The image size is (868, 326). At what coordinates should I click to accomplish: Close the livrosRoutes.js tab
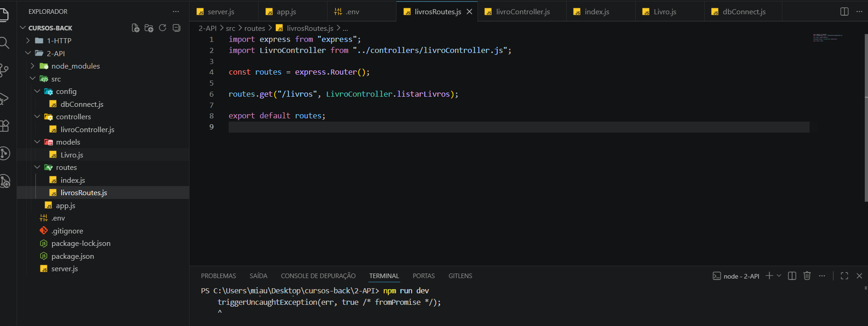(x=469, y=12)
